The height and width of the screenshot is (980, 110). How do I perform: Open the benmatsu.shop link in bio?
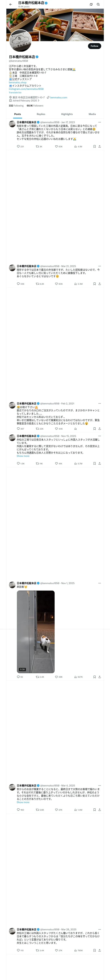click(18, 82)
